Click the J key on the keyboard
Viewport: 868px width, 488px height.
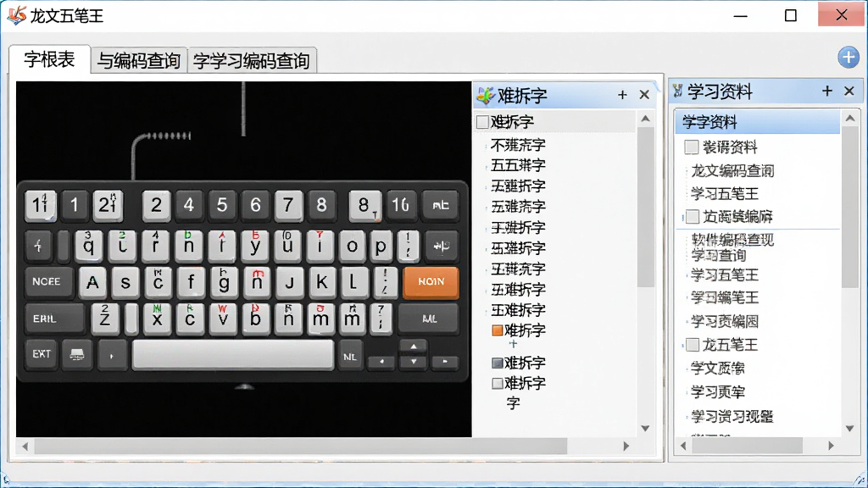pyautogui.click(x=289, y=282)
